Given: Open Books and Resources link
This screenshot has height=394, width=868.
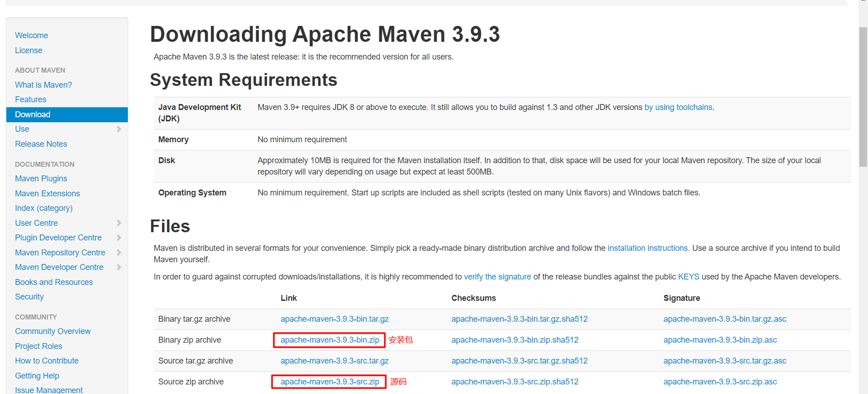Looking at the screenshot, I should (54, 282).
